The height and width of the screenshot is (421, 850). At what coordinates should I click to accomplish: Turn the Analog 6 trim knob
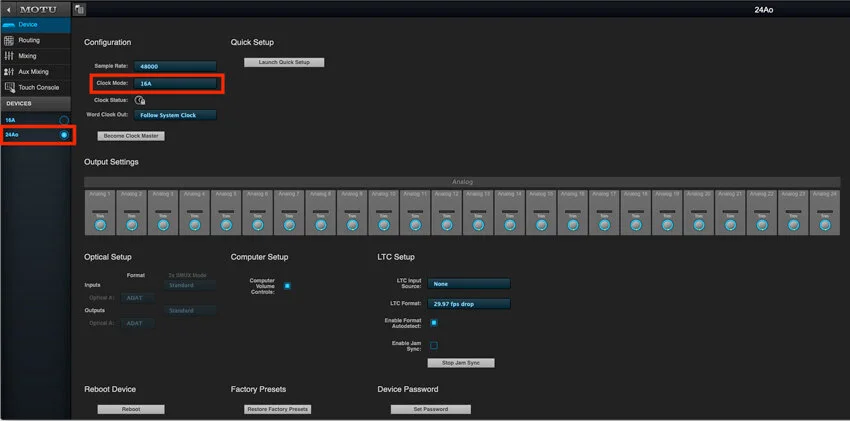(258, 225)
